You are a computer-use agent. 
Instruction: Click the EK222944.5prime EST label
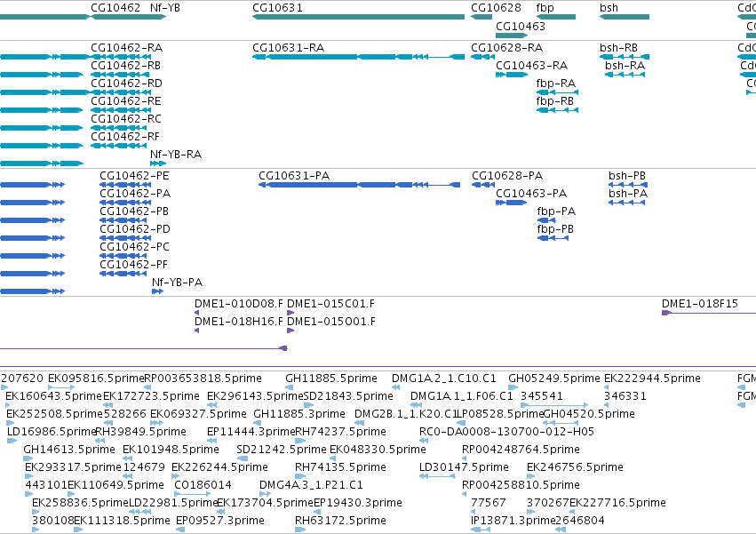coord(652,379)
